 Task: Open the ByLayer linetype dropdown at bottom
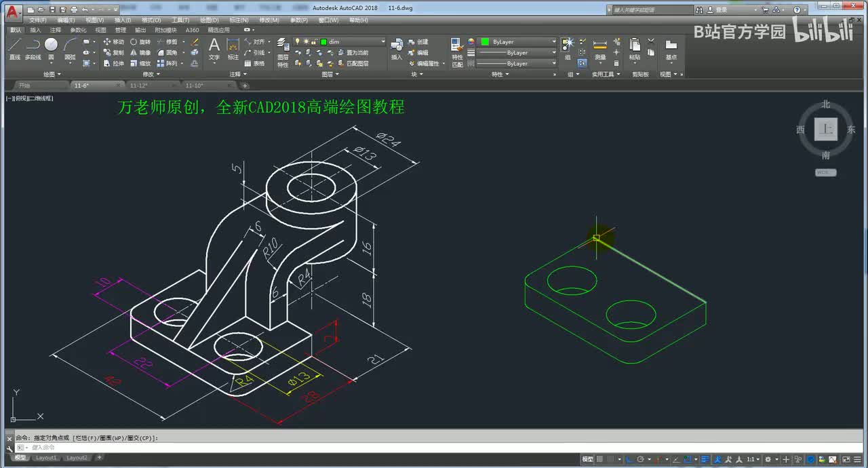pyautogui.click(x=518, y=63)
